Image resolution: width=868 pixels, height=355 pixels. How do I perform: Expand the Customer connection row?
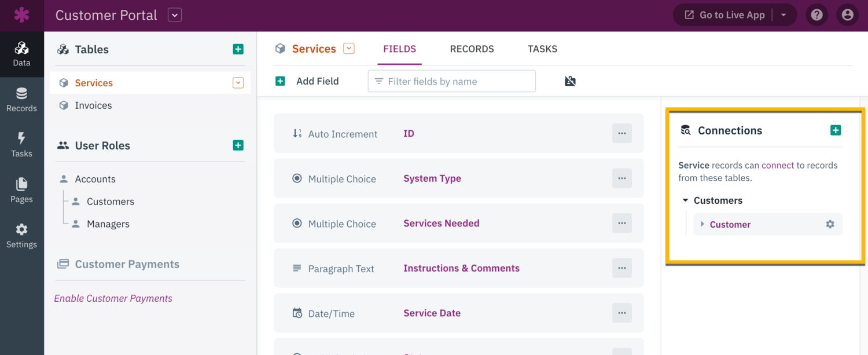[703, 224]
